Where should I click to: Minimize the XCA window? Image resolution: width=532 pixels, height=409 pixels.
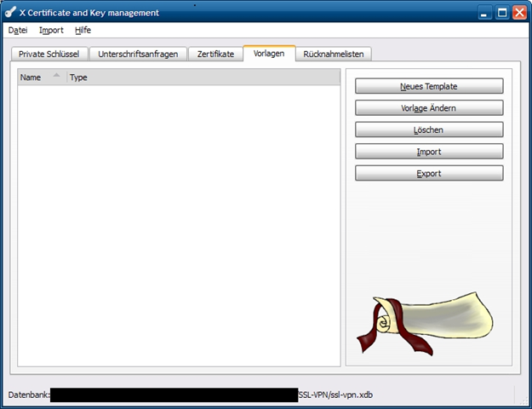(x=484, y=13)
